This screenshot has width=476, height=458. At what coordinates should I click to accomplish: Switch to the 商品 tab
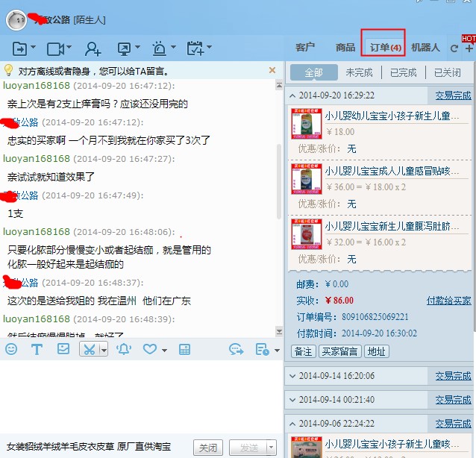[x=345, y=47]
